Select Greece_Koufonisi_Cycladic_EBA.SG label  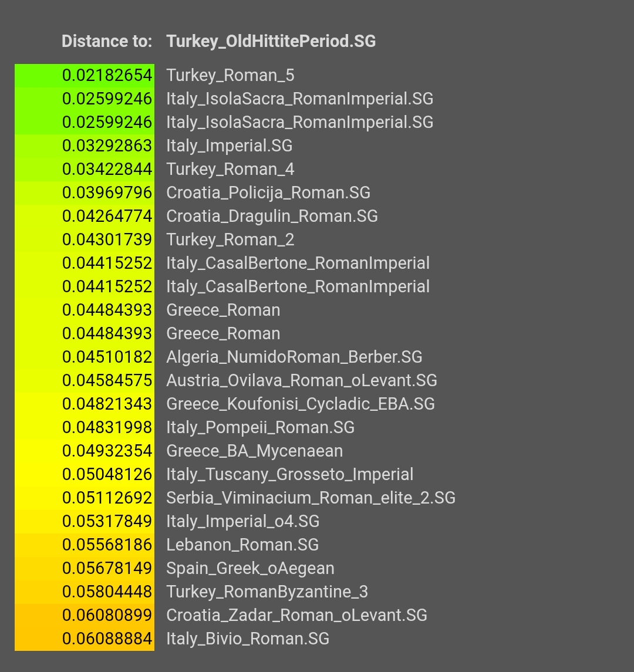point(301,404)
